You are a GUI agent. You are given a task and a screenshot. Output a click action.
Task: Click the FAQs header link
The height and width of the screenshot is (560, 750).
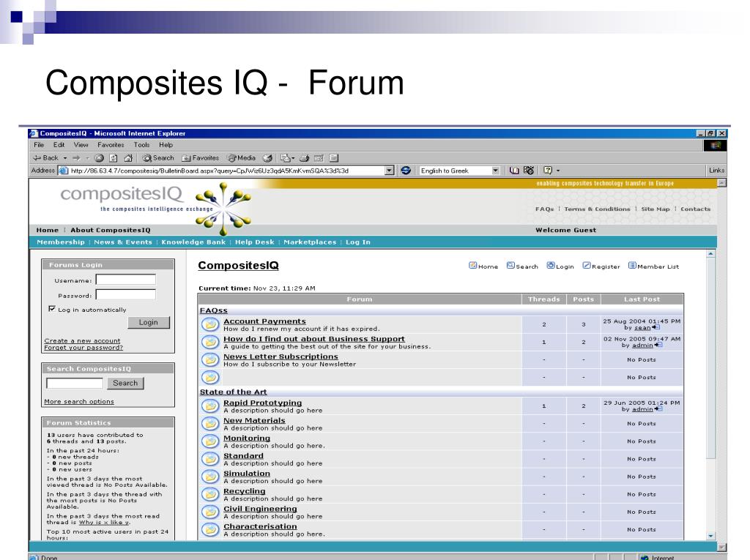click(x=544, y=209)
